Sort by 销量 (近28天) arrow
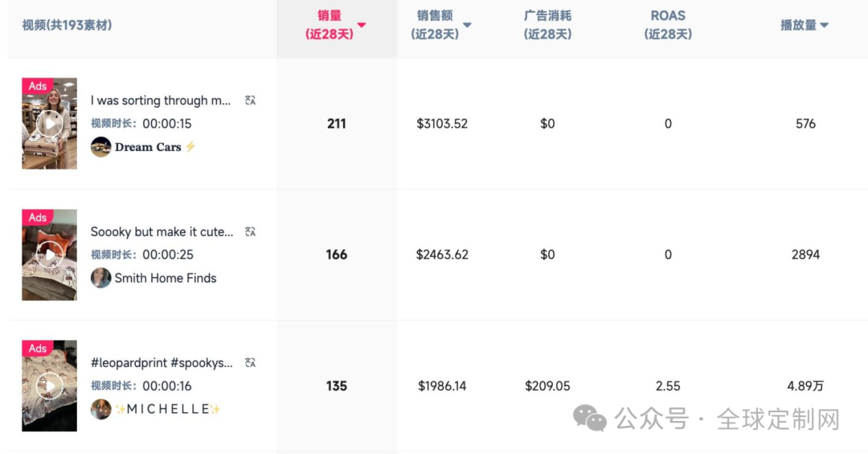Viewport: 868px width, 454px height. pyautogui.click(x=362, y=25)
